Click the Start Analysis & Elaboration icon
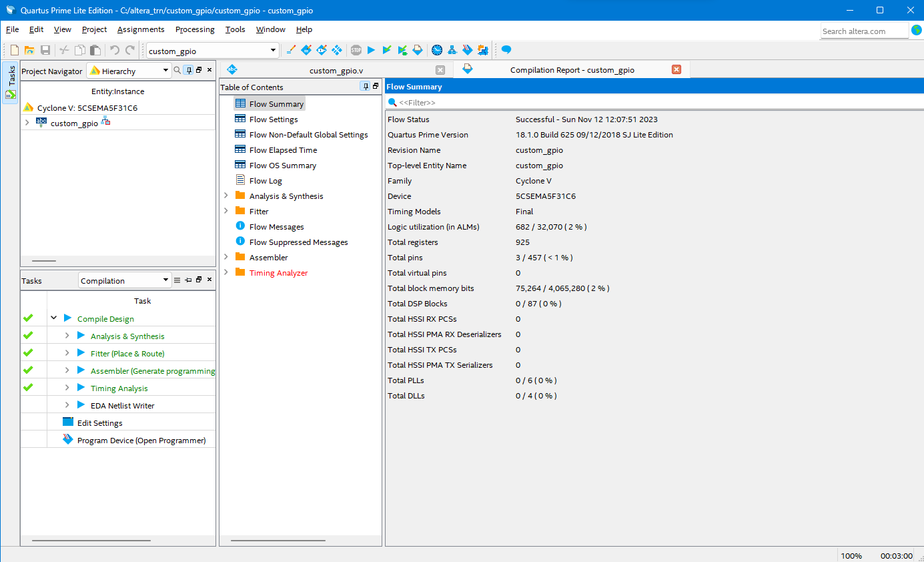Viewport: 924px width, 562px height. (387, 50)
